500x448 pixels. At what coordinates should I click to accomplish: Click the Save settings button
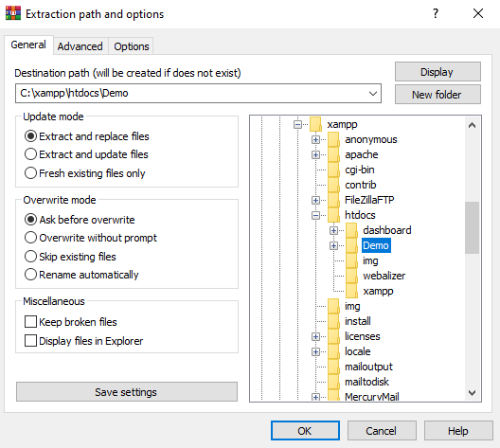pos(127,392)
